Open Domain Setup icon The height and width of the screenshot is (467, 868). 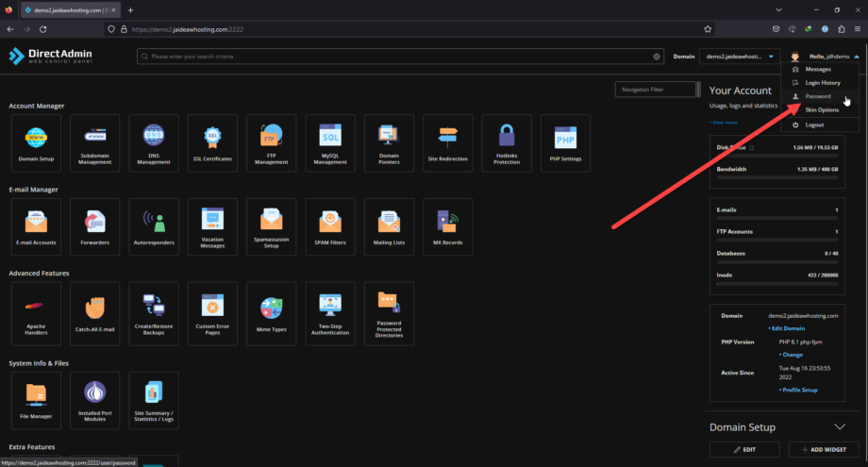click(36, 142)
